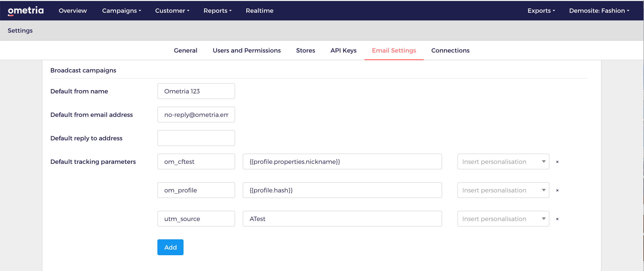
Task: Click the Ometria logo
Action: click(26, 11)
